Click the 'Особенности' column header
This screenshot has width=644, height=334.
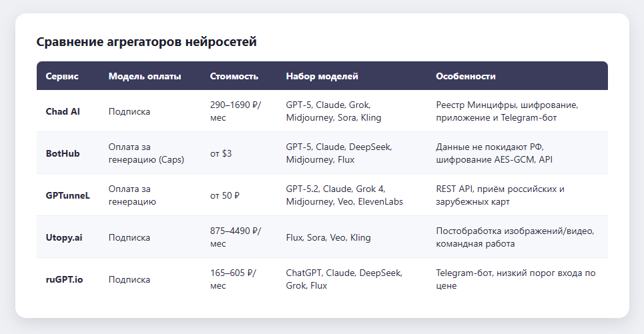click(x=466, y=76)
